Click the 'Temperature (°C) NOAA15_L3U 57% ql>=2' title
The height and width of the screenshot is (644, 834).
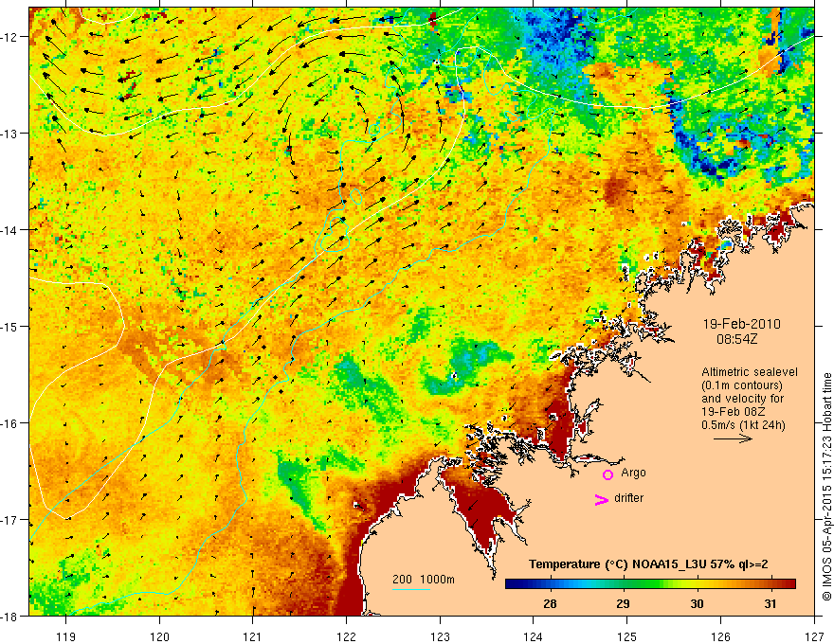pos(648,564)
